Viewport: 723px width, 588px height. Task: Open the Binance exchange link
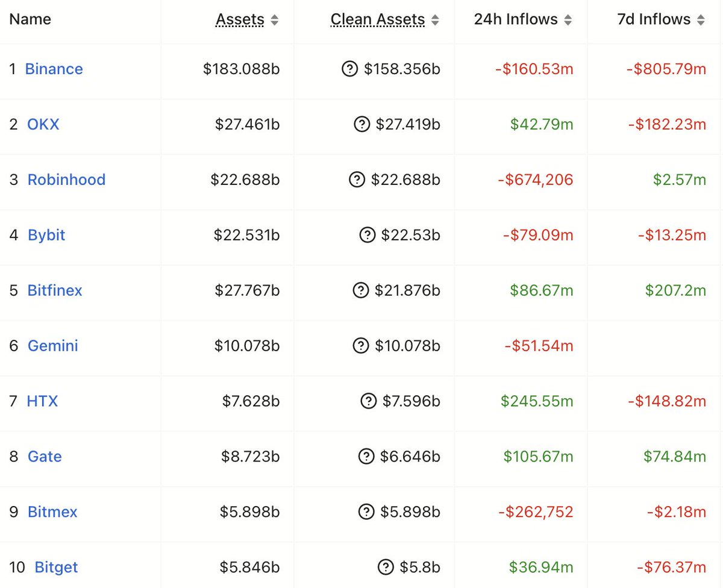point(54,69)
